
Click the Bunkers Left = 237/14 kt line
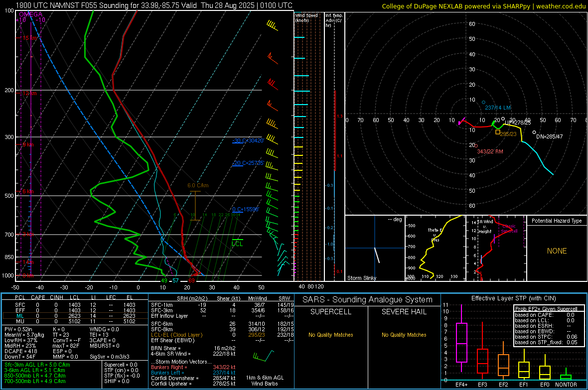193,373
